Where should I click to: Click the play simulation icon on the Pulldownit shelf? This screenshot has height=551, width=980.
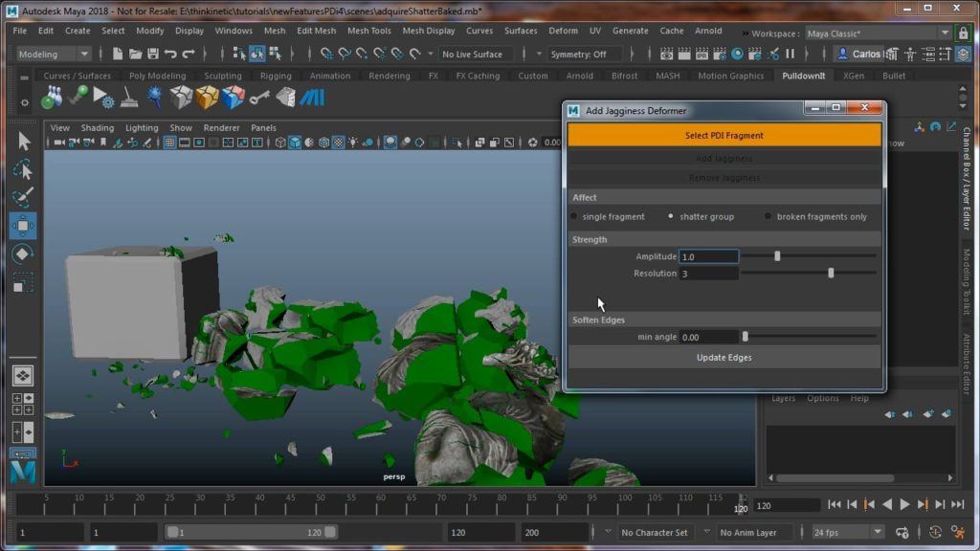click(x=102, y=96)
